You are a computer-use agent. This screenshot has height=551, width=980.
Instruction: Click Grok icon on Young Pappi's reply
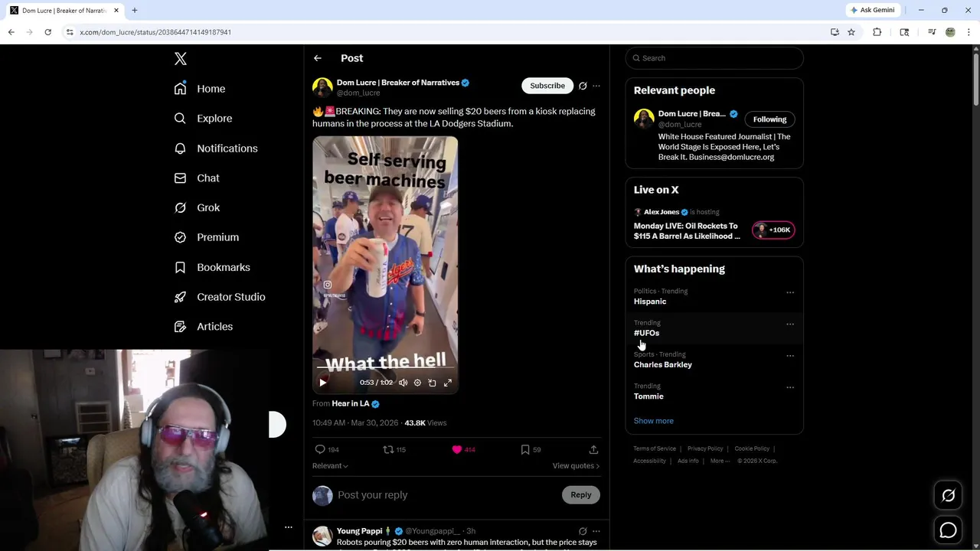583,531
